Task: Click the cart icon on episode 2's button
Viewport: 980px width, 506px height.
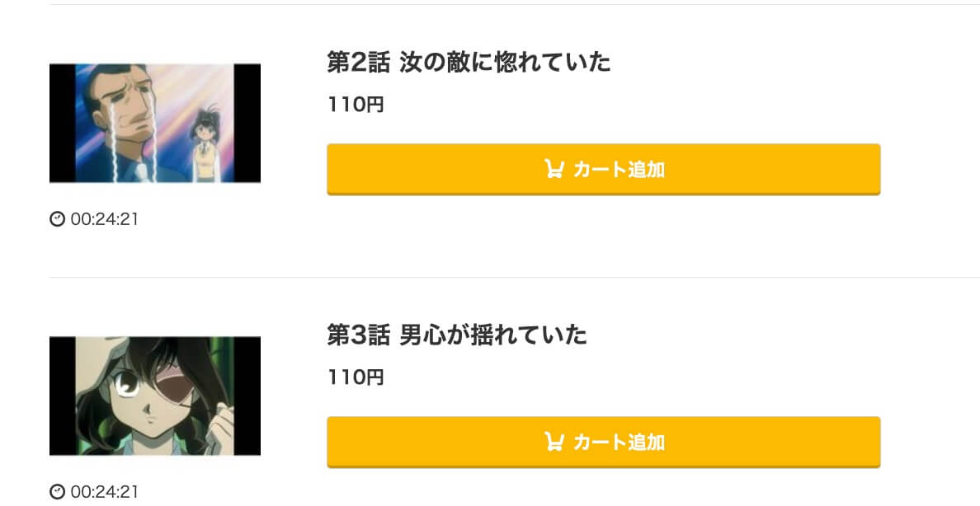Action: (x=554, y=169)
